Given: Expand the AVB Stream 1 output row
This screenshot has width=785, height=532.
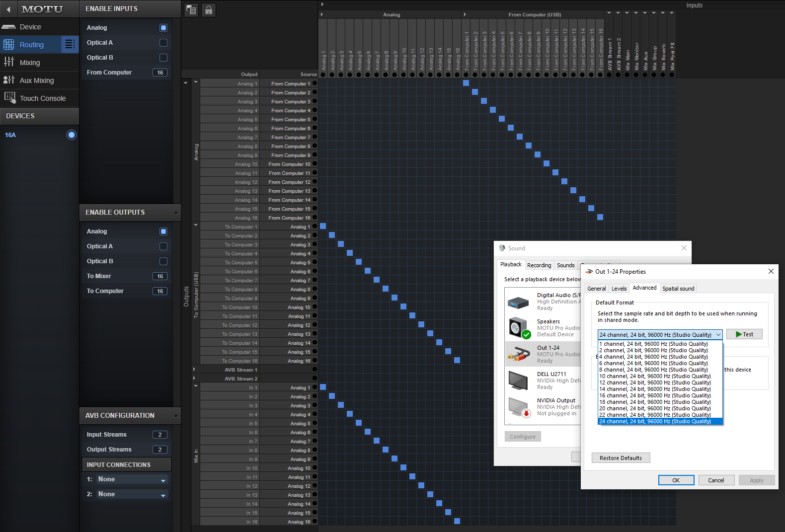Looking at the screenshot, I should [x=194, y=370].
